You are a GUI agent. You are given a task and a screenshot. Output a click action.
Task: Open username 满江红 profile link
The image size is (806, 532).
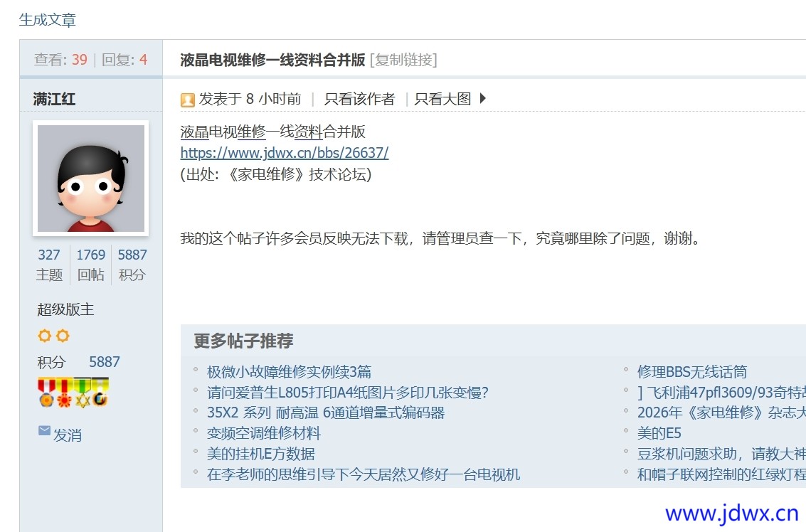[54, 99]
